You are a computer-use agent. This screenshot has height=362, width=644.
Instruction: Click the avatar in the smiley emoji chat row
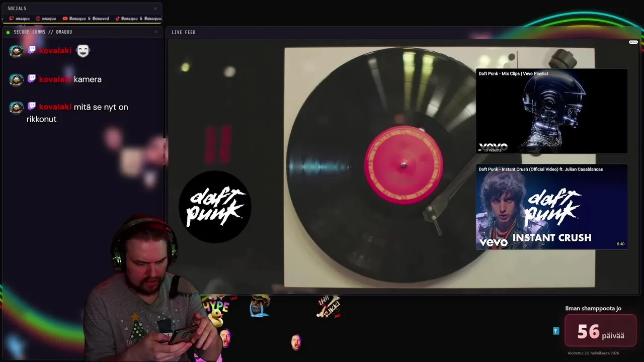[16, 51]
